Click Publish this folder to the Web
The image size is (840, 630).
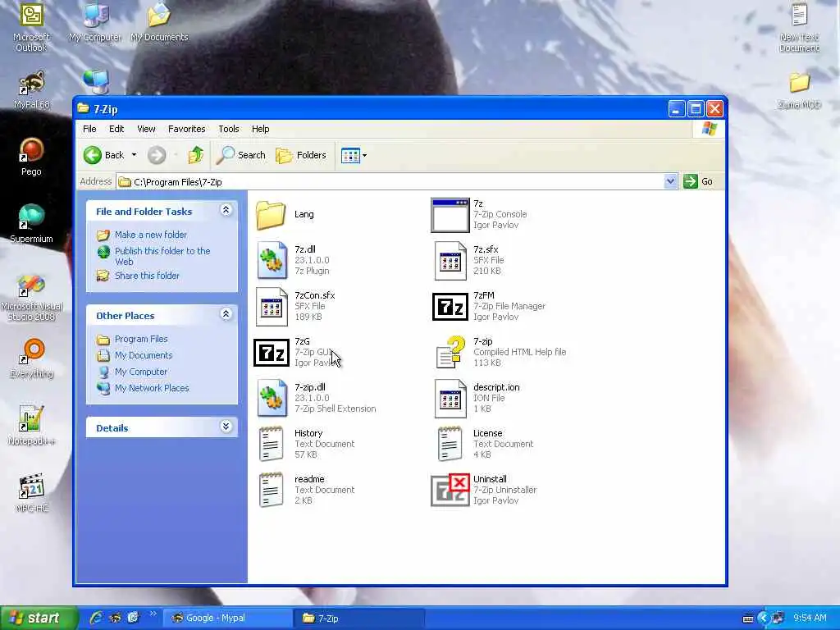(162, 256)
